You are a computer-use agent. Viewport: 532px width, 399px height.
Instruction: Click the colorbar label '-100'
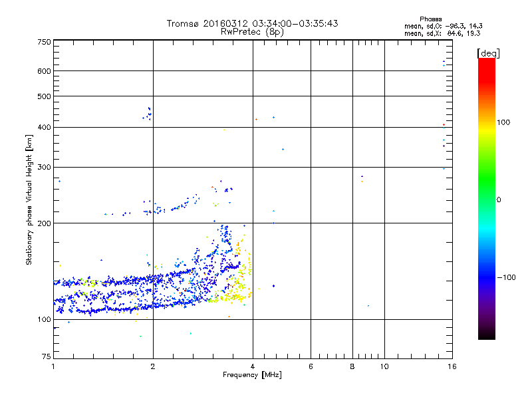tap(507, 277)
